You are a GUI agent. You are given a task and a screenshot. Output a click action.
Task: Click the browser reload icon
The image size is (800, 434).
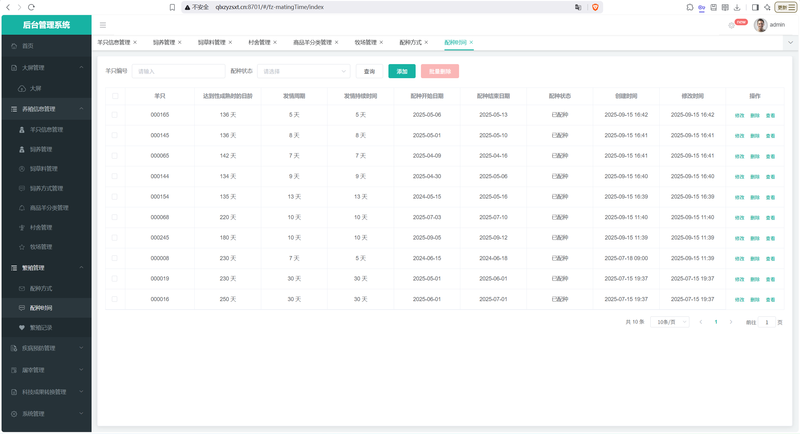click(x=31, y=7)
